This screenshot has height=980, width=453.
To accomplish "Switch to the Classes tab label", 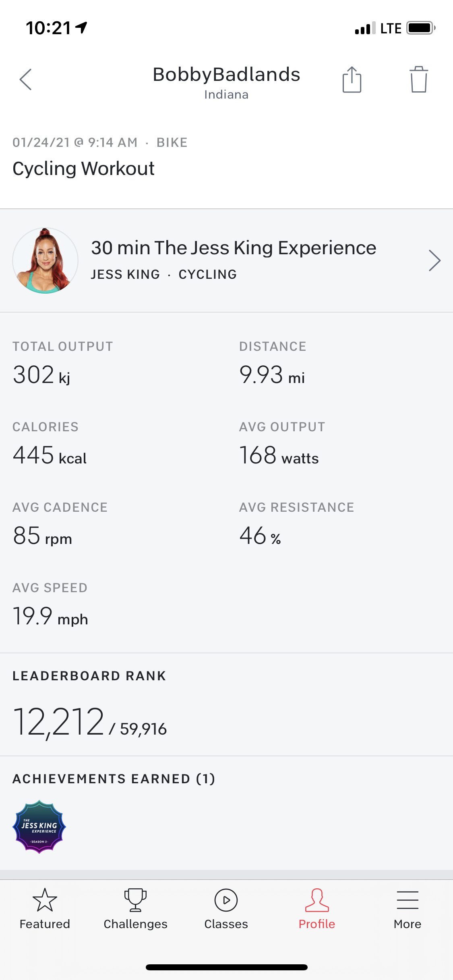I will (x=226, y=924).
